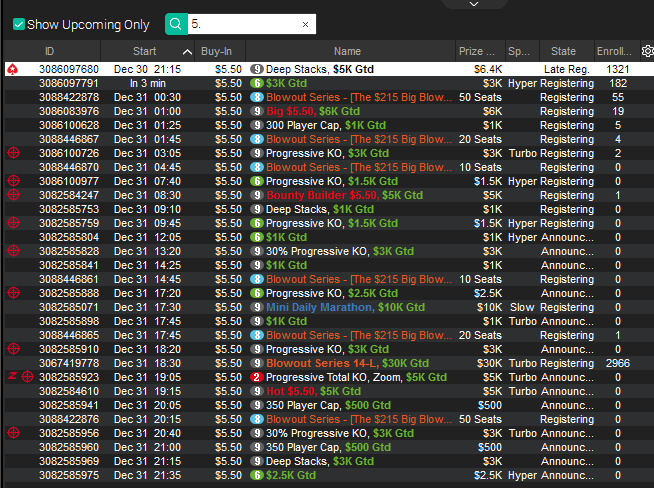The height and width of the screenshot is (488, 654).
Task: Click the $6.4K prize value
Action: [x=488, y=69]
